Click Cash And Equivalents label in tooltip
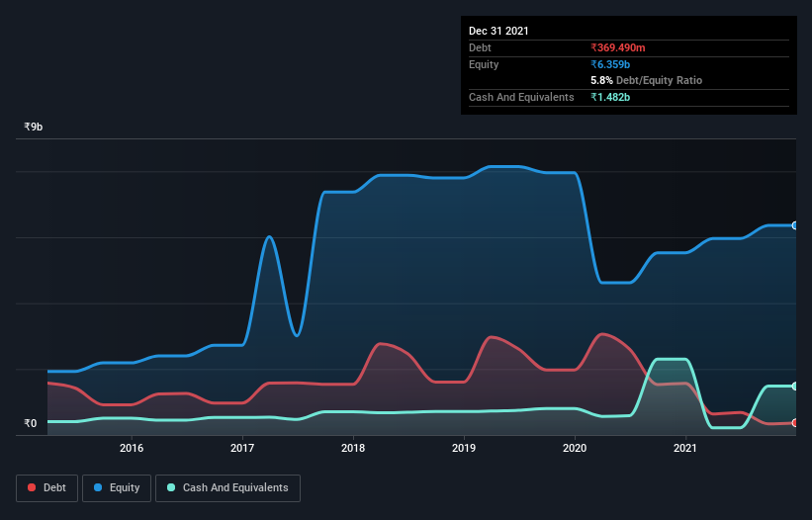812x520 pixels. point(521,97)
